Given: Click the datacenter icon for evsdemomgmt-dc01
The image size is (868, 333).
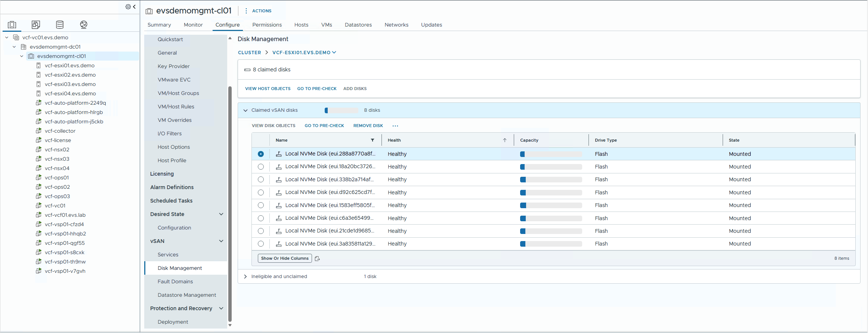Looking at the screenshot, I should coord(24,47).
